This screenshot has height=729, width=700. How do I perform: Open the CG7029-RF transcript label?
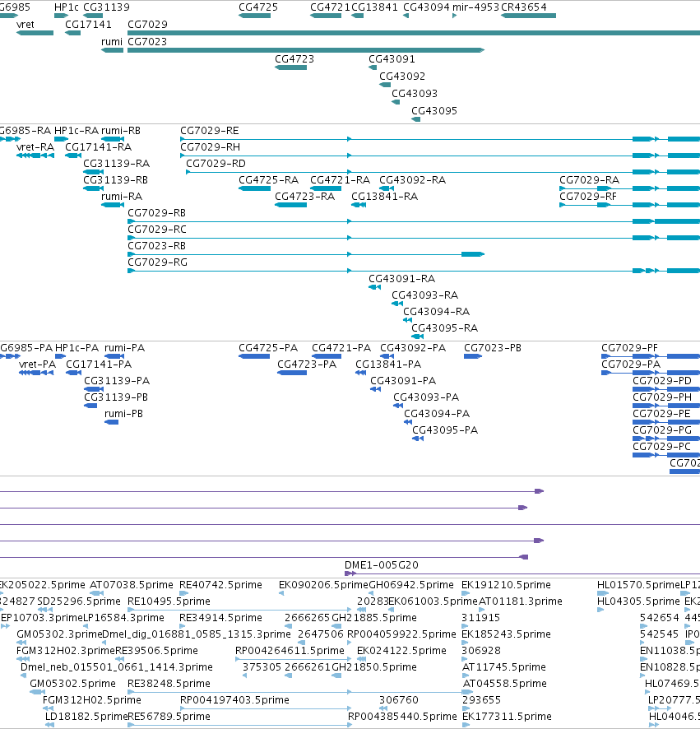point(588,197)
